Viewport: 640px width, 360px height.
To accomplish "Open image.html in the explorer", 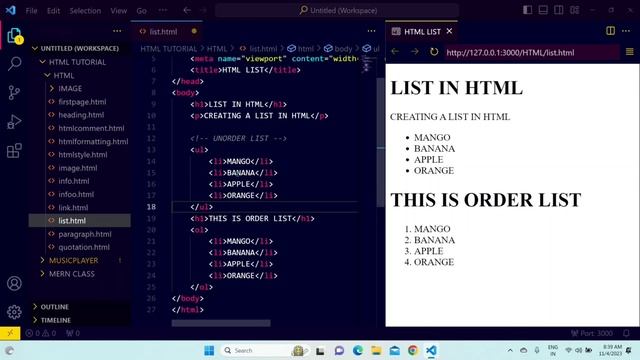I will [78, 168].
